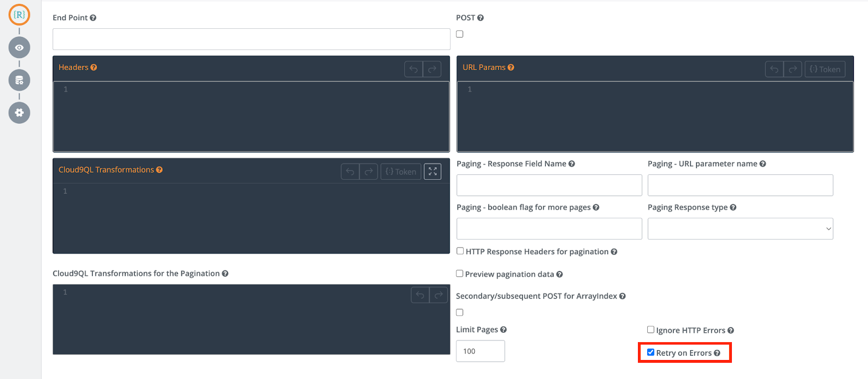
Task: Click inside Pagination Transformations code editor
Action: 251,320
